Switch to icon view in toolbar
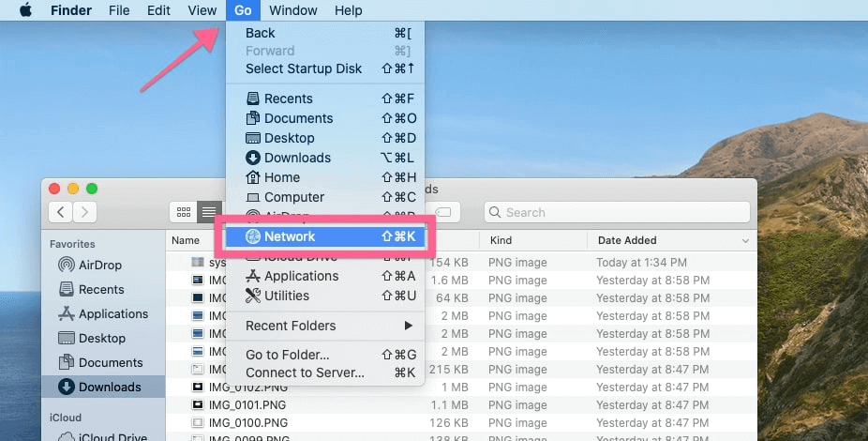Image resolution: width=868 pixels, height=441 pixels. click(184, 212)
